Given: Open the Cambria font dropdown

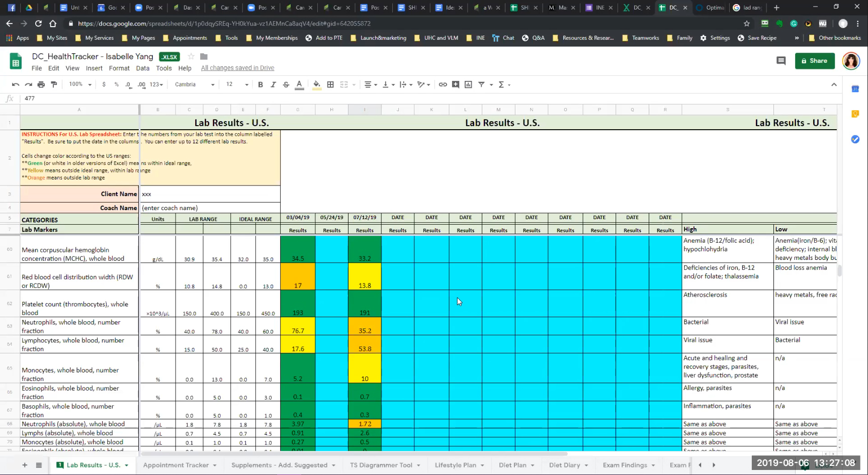Looking at the screenshot, I should click(194, 84).
